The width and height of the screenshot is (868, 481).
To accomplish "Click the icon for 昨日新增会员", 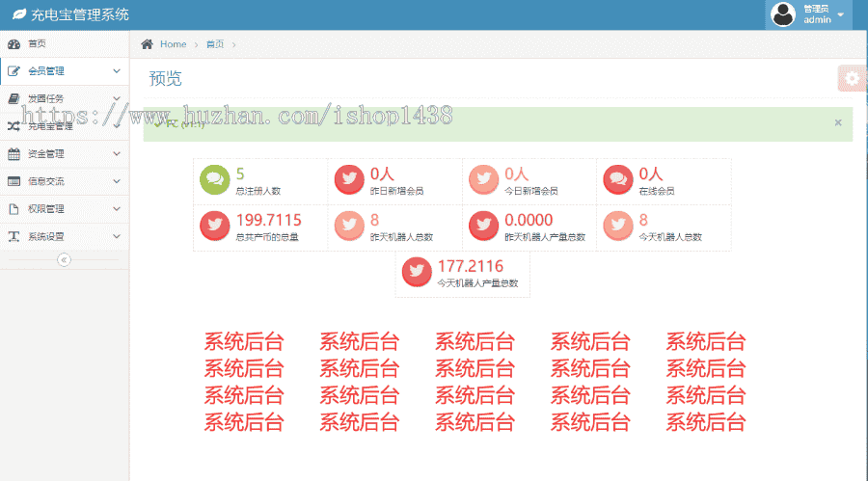I will [x=349, y=180].
